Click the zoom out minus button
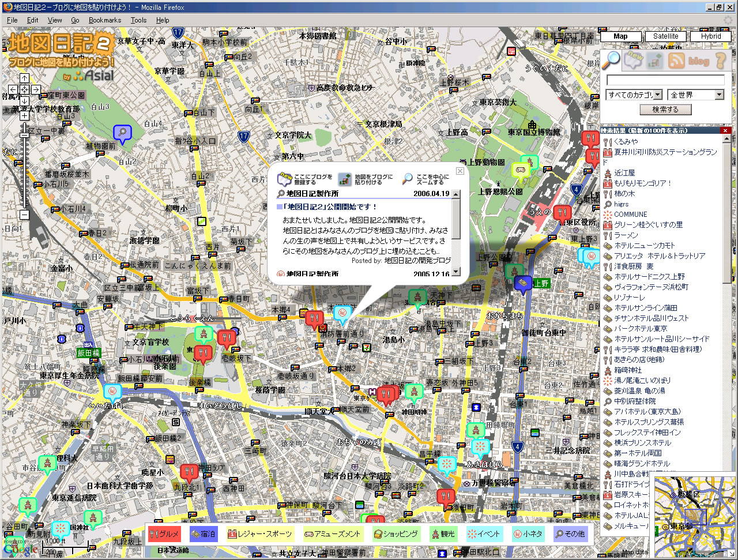738x560 pixels. click(x=24, y=215)
